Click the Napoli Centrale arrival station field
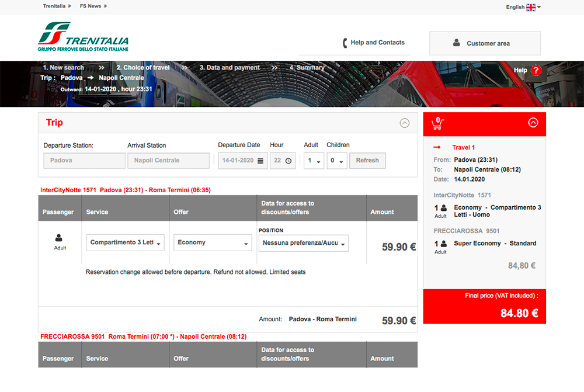The image size is (584, 392). [x=168, y=161]
